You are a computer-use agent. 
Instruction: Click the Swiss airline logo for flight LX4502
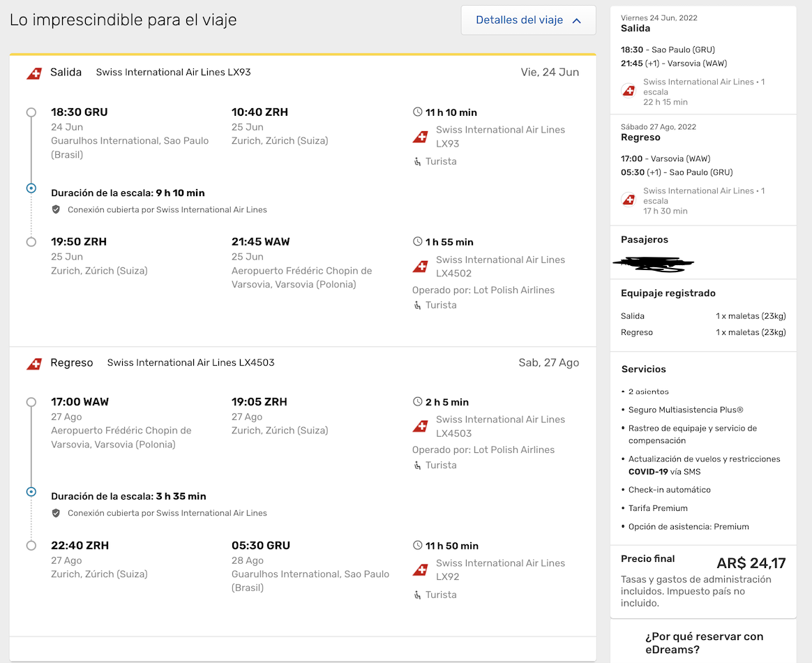[421, 266]
